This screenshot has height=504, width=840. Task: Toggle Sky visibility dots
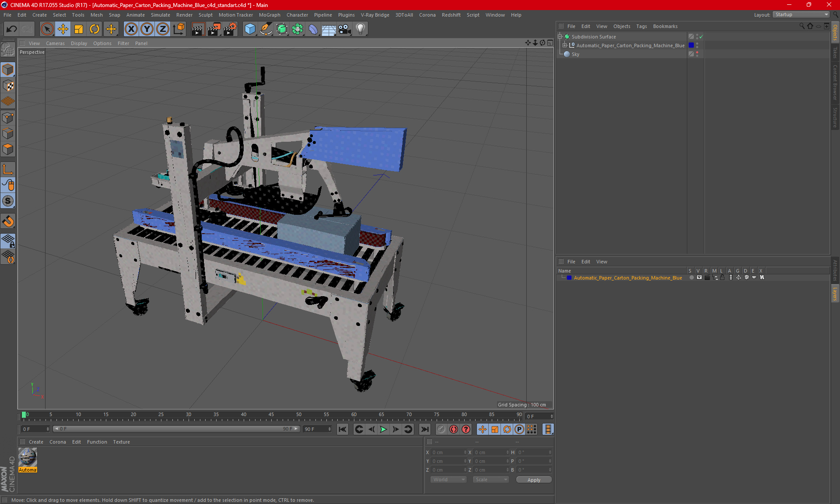click(697, 54)
